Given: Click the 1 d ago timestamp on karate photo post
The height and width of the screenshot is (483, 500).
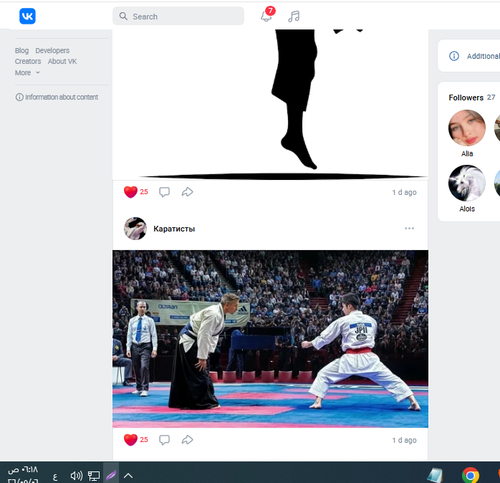Looking at the screenshot, I should [x=404, y=440].
